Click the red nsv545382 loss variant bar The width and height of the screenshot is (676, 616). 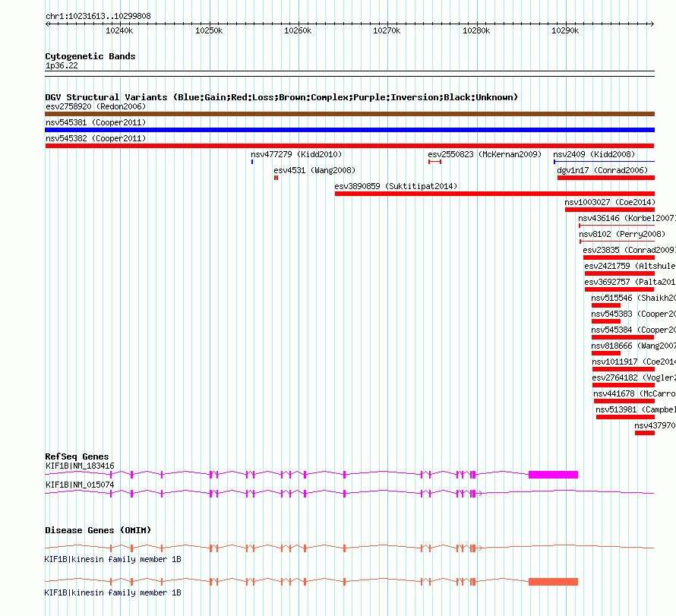point(349,146)
